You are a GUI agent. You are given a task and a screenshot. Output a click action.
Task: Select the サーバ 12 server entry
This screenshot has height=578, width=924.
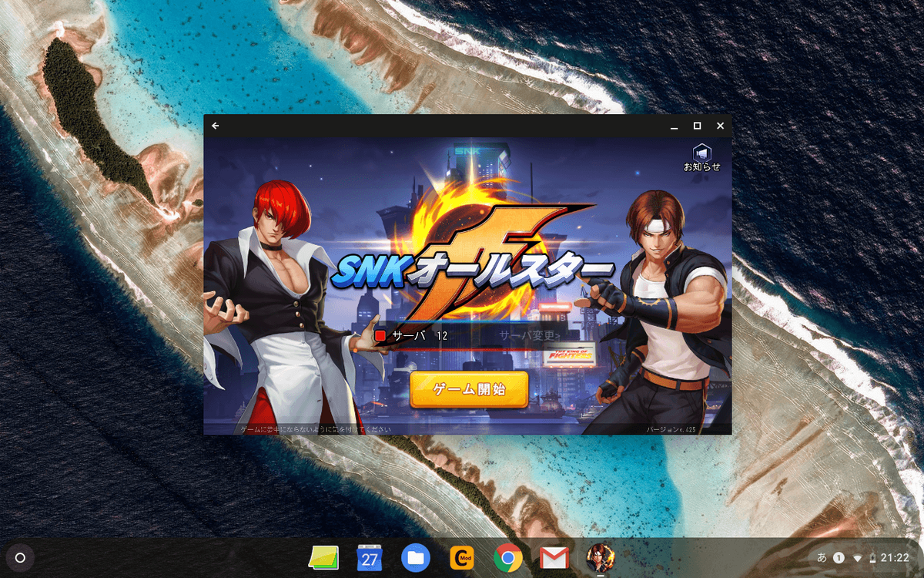coord(420,336)
